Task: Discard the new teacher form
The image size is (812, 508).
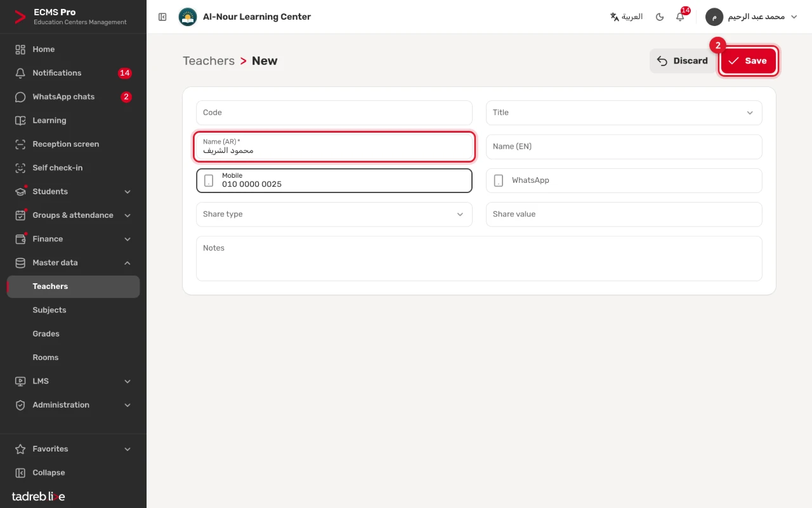Action: [x=683, y=61]
